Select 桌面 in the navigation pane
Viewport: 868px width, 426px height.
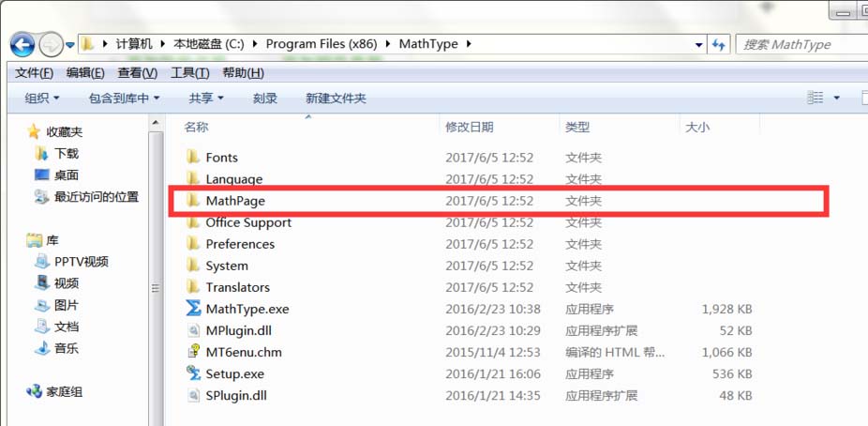click(67, 175)
